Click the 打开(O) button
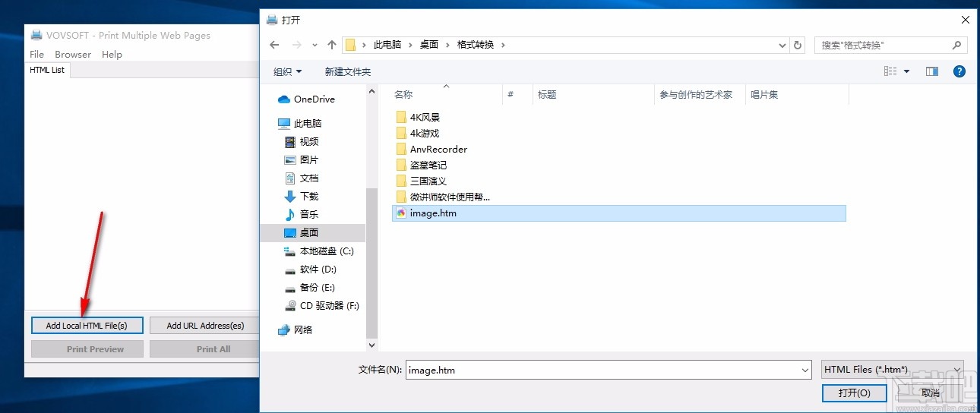Image resolution: width=980 pixels, height=413 pixels. pos(853,393)
